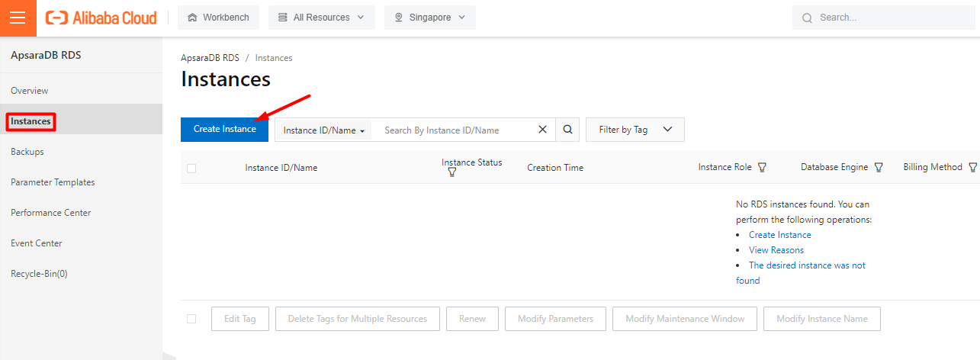
Task: Click the Instance Role filter funnel icon
Action: [x=761, y=168]
